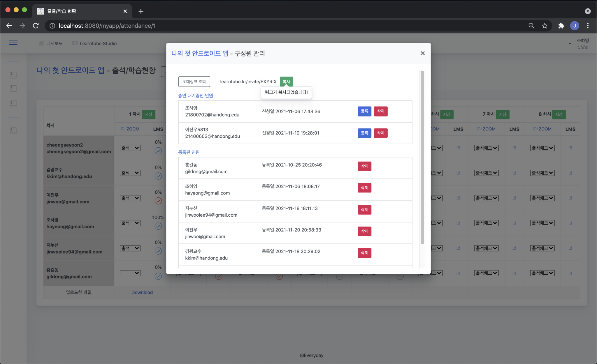Toggle the green check beside 100% for 조하영
Image resolution: width=597 pixels, height=364 pixels.
(x=158, y=226)
